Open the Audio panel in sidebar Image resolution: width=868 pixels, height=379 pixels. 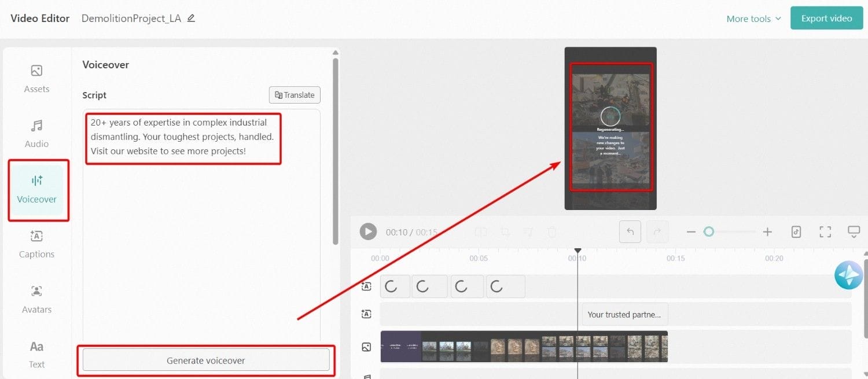36,134
